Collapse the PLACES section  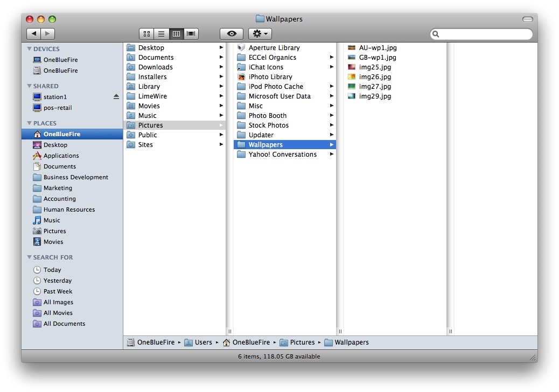click(x=29, y=123)
